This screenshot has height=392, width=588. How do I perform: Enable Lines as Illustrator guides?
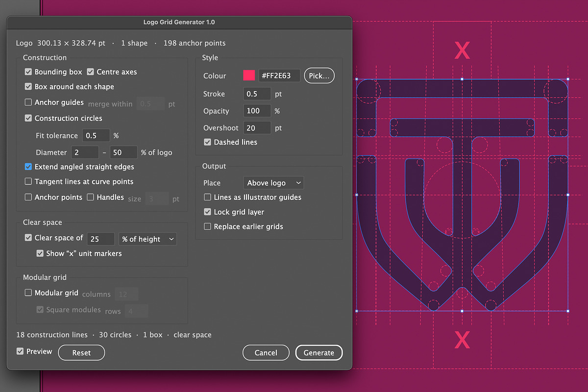[208, 197]
